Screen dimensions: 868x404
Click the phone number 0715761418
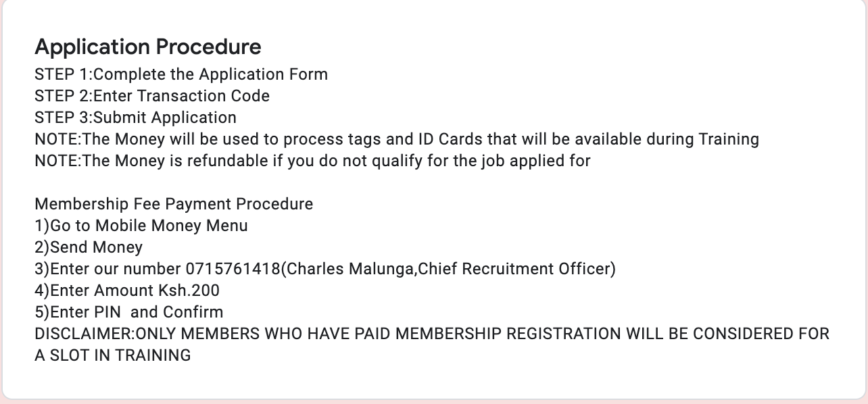point(233,269)
